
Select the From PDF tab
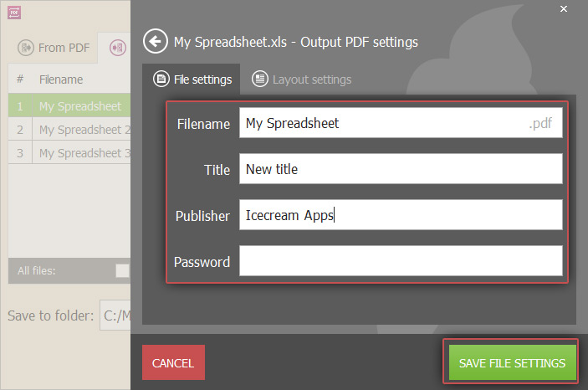point(54,48)
